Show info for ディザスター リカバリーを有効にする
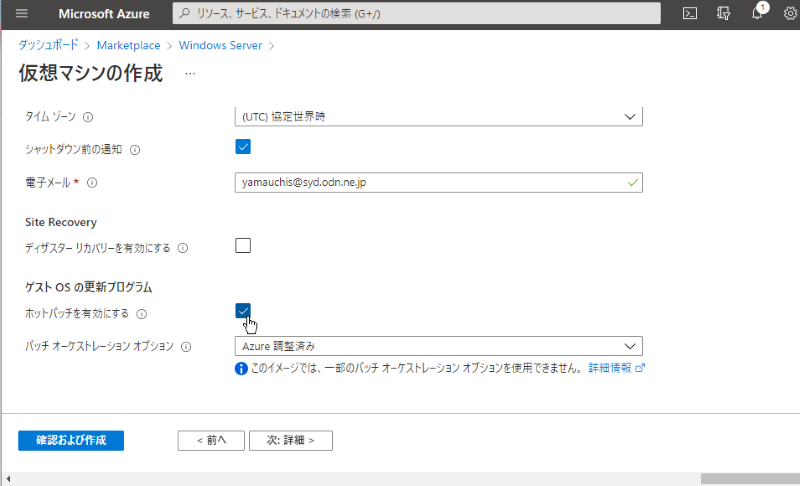 (183, 248)
